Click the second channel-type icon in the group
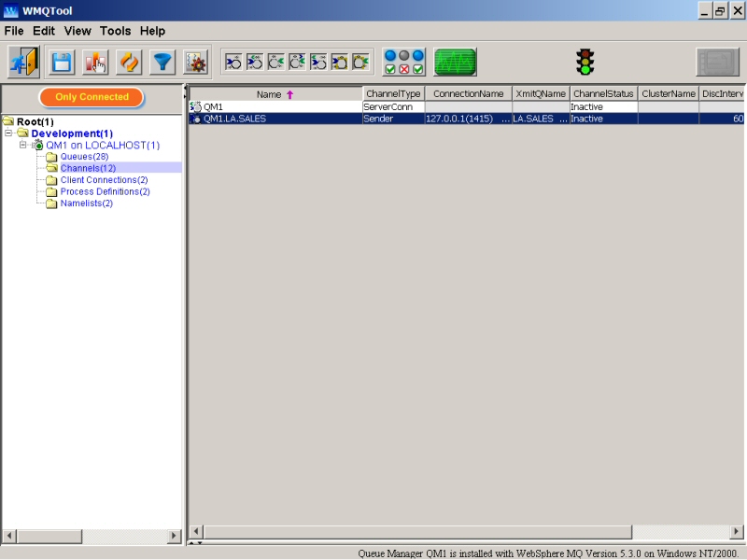This screenshot has height=560, width=747. tap(255, 62)
